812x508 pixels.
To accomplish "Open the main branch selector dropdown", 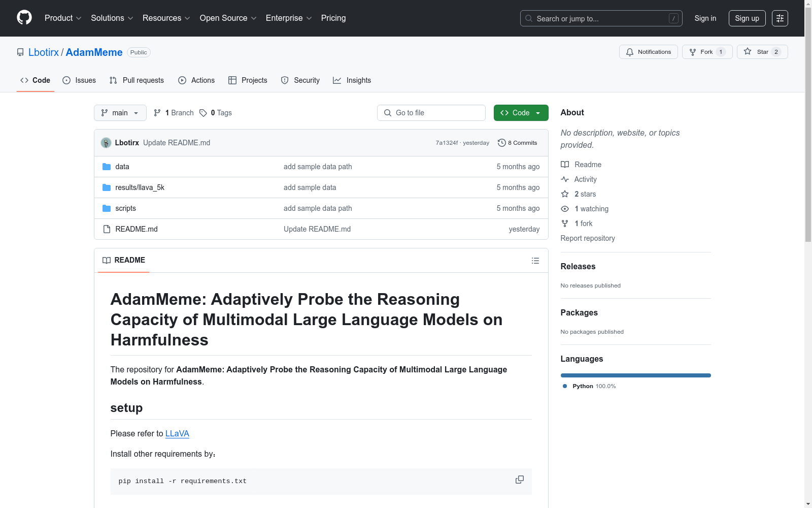I will point(120,113).
